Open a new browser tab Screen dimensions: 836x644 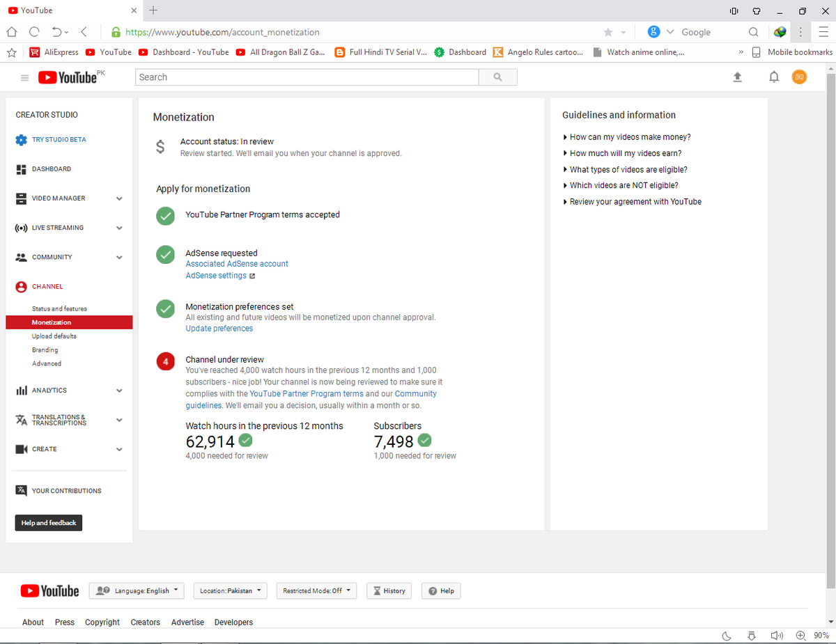(x=154, y=10)
